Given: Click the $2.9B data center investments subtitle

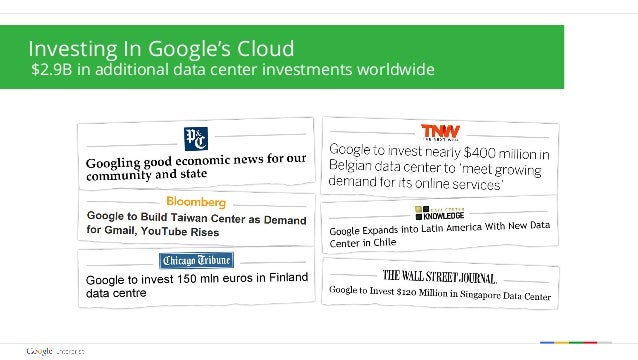Looking at the screenshot, I should (233, 70).
